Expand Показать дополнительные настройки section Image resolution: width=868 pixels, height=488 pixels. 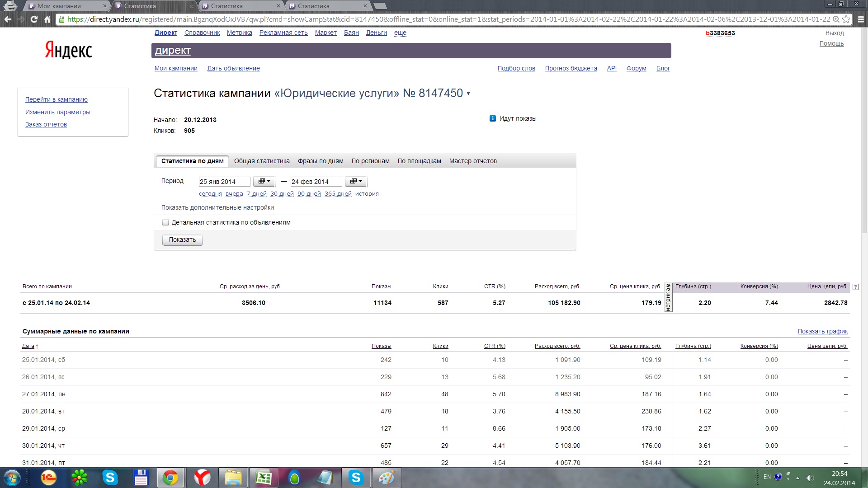point(217,208)
